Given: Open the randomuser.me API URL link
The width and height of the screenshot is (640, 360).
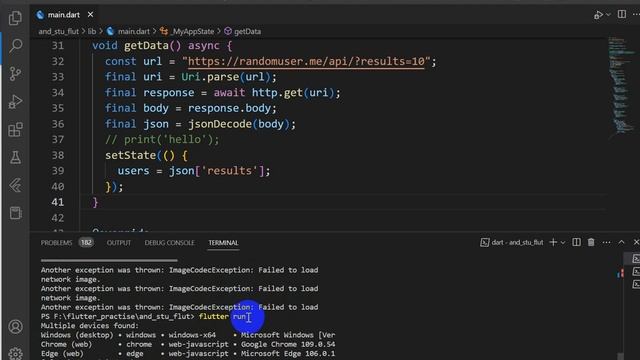Looking at the screenshot, I should click(306, 61).
